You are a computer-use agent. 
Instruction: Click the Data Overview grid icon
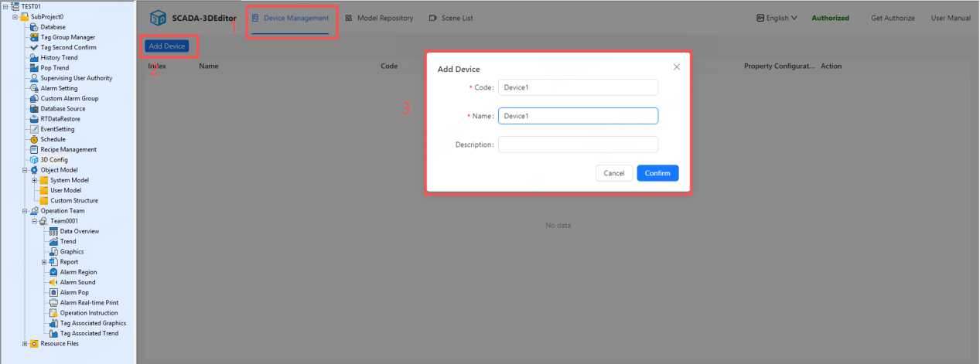(x=53, y=231)
